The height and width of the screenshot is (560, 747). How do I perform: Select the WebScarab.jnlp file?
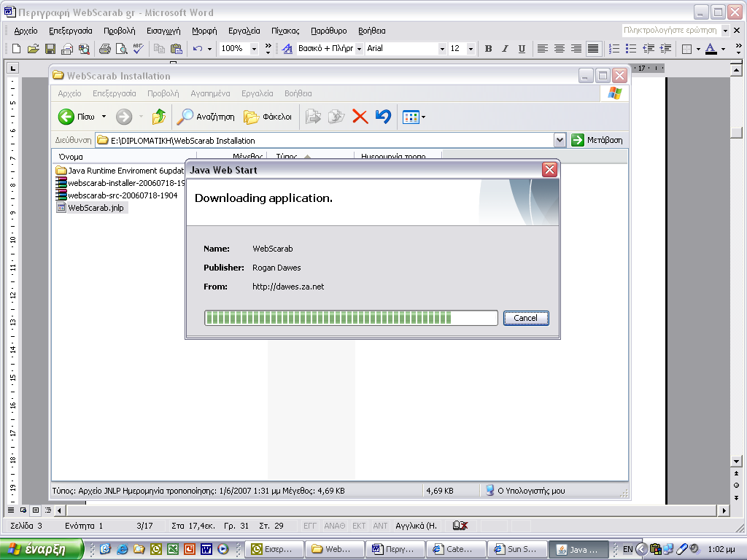tap(90, 208)
